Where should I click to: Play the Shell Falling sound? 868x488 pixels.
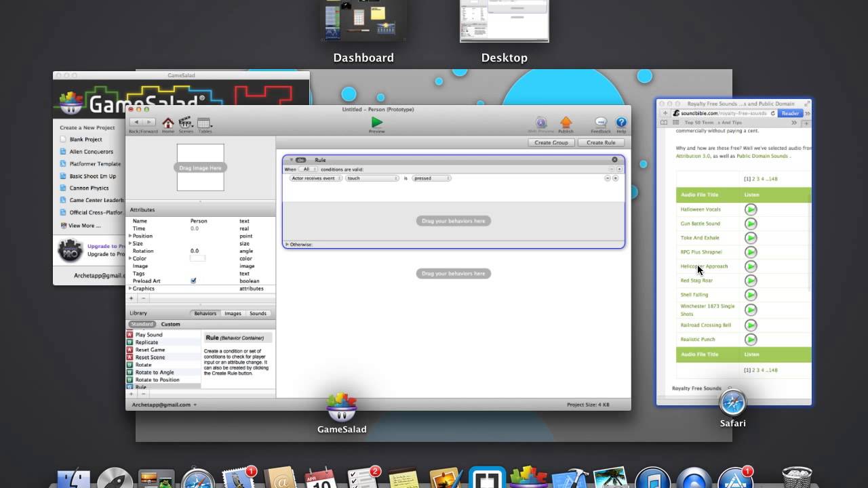click(751, 295)
